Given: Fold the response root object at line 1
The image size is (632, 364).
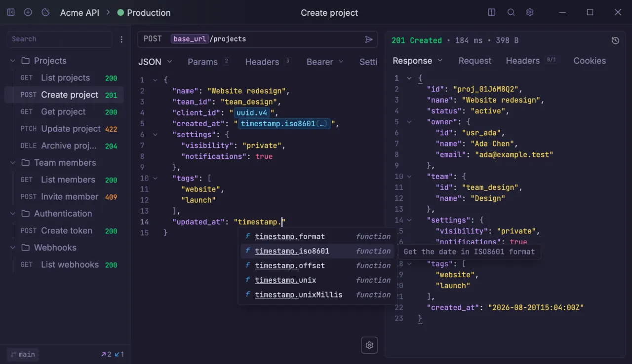Looking at the screenshot, I should coord(409,78).
